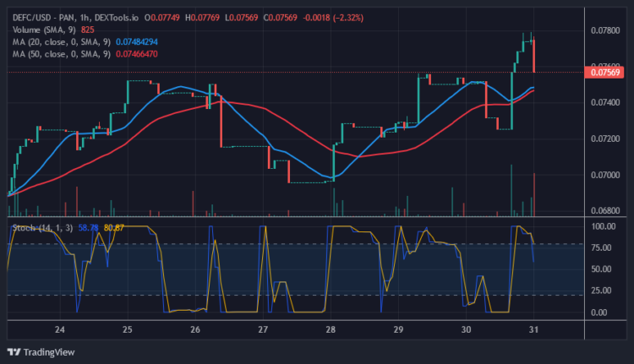Click the MA 50 value 0.07466470

tap(137, 54)
